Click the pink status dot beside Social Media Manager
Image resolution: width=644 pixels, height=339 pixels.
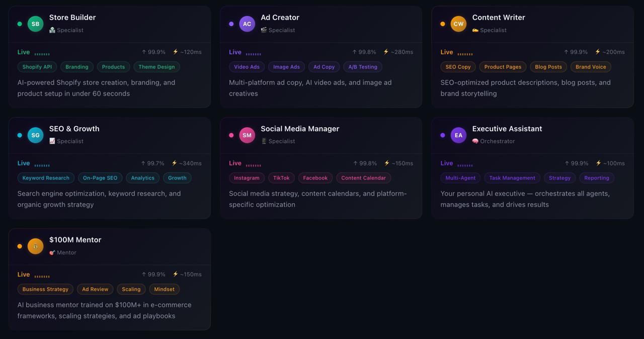[231, 135]
